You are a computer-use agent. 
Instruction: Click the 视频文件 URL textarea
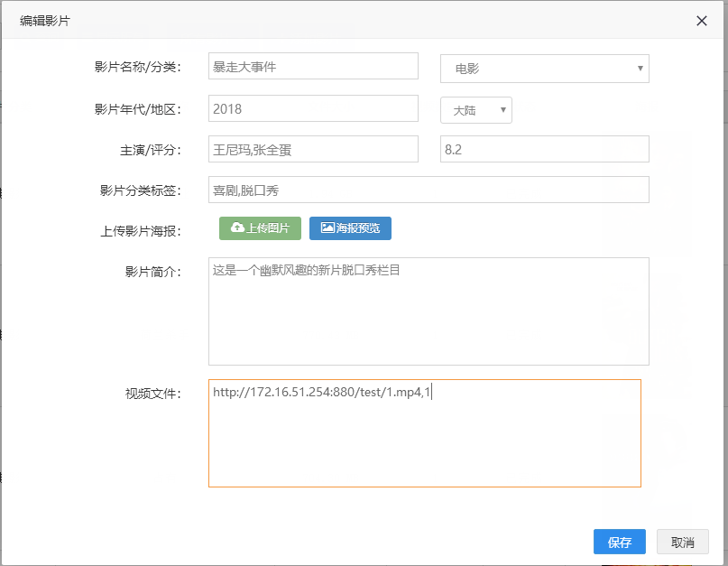(424, 433)
